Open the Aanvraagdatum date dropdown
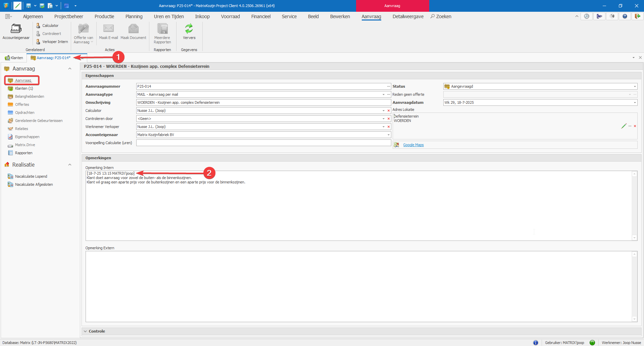 tap(635, 102)
